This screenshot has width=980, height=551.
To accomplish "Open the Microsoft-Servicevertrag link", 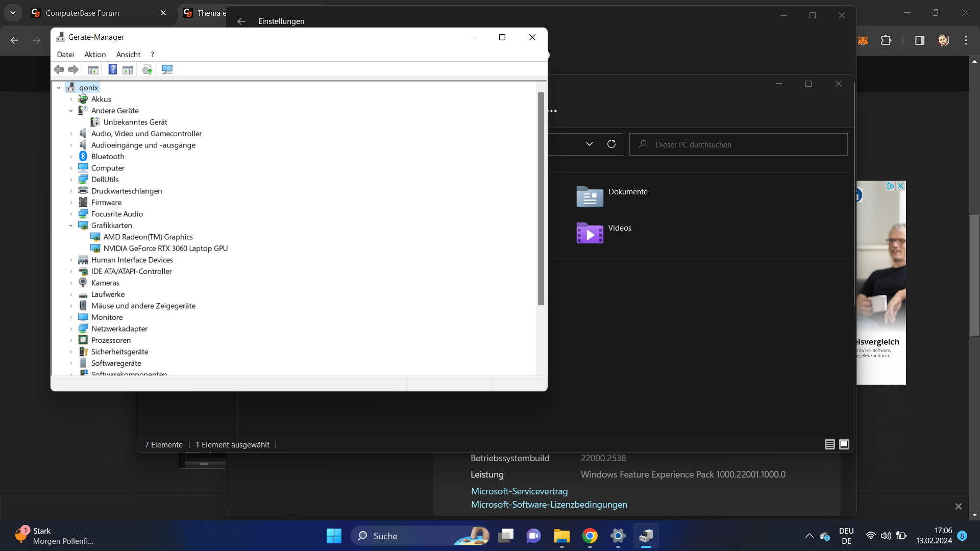I will pyautogui.click(x=519, y=491).
